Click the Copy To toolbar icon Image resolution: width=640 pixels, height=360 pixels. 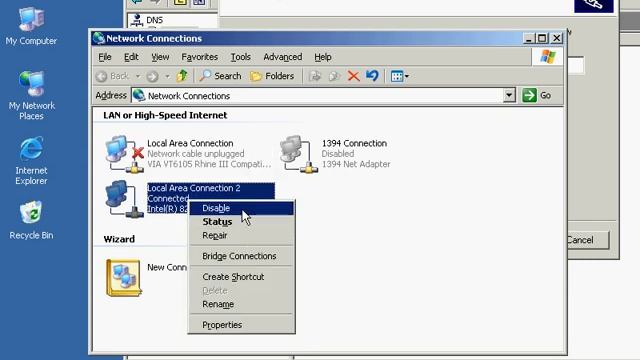(x=334, y=76)
